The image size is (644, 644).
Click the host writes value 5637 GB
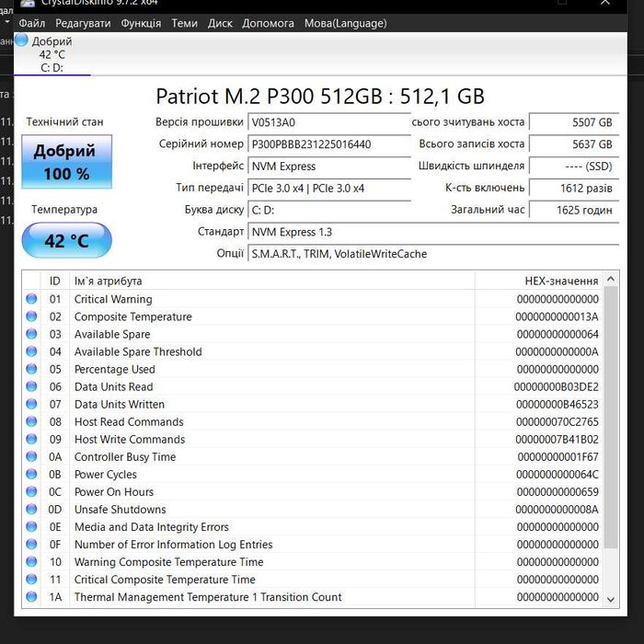tap(574, 144)
